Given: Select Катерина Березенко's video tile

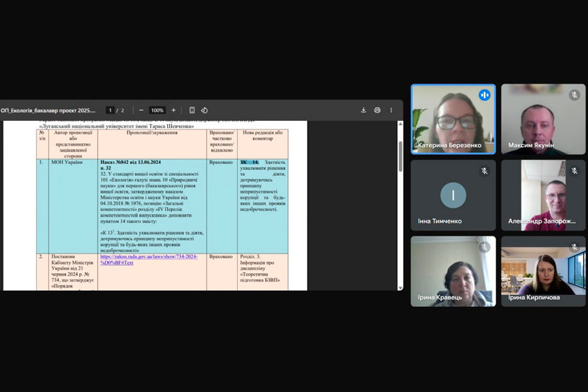Looking at the screenshot, I should pos(453,120).
